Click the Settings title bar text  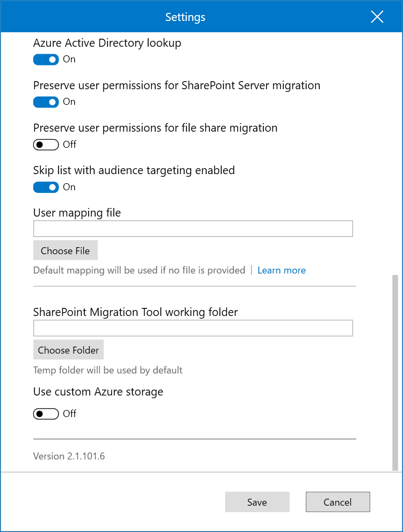185,17
